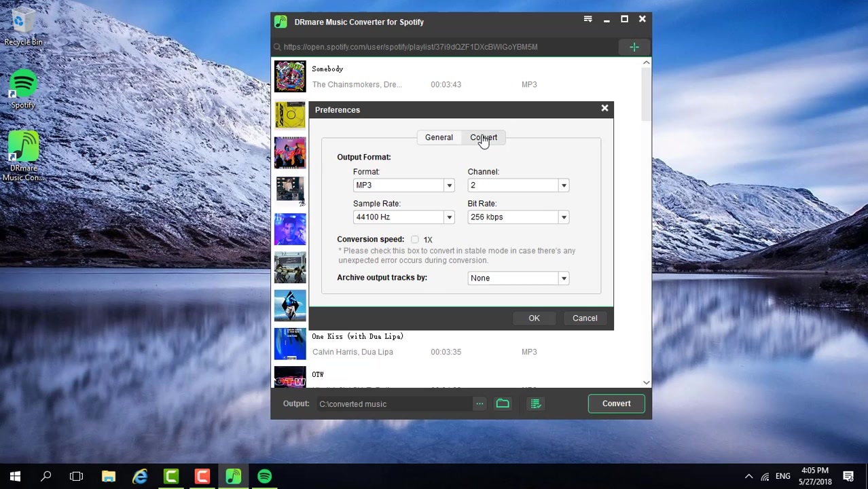Open the red recorder taskbar icon
868x489 pixels.
(x=202, y=476)
